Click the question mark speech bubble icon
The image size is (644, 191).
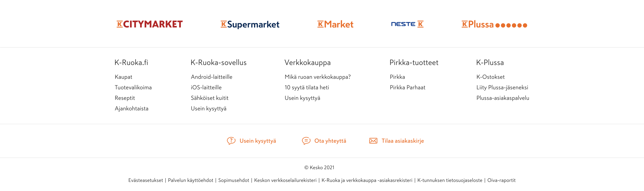tap(231, 141)
